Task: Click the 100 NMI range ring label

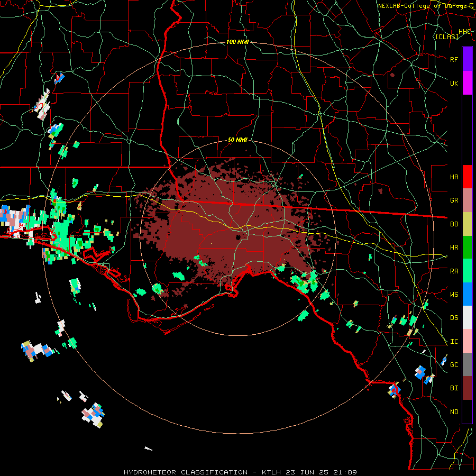Action: 237,42
